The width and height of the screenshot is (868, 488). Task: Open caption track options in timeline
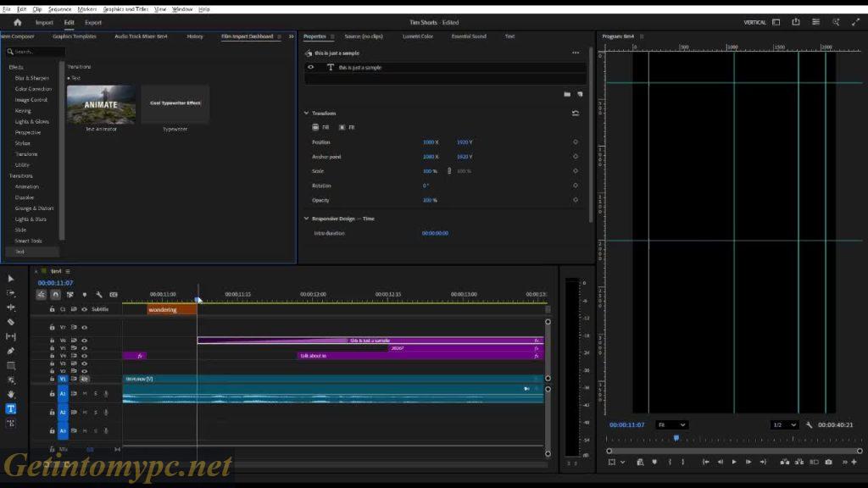click(114, 295)
